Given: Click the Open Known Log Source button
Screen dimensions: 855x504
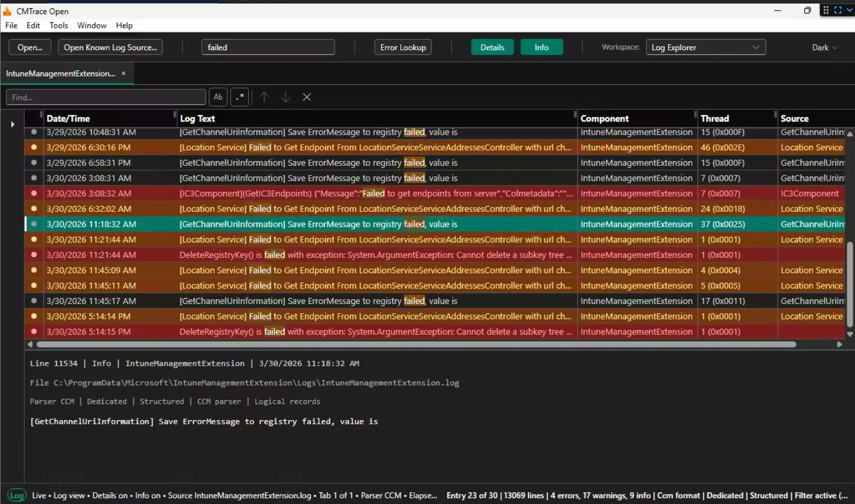Looking at the screenshot, I should [x=110, y=47].
